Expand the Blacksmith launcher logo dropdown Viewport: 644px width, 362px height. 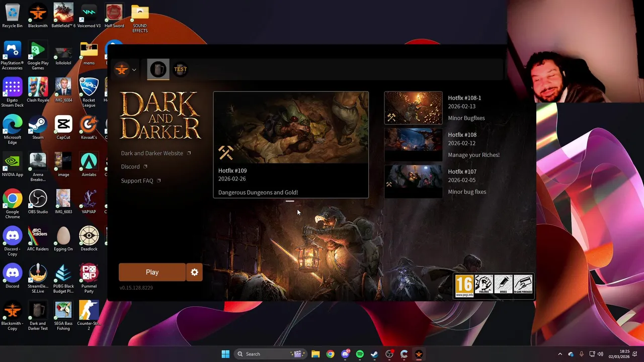pos(125,70)
